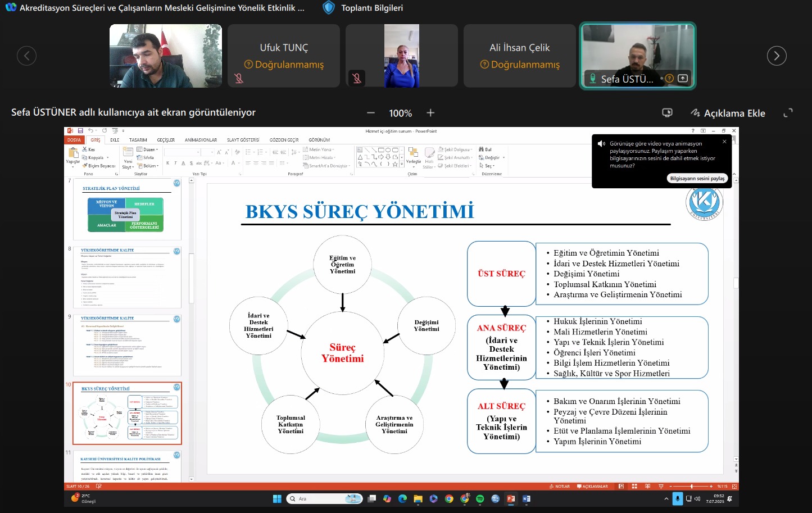Open screen layout options icon near Açıklama Ekle
Image resolution: width=812 pixels, height=513 pixels.
[667, 113]
